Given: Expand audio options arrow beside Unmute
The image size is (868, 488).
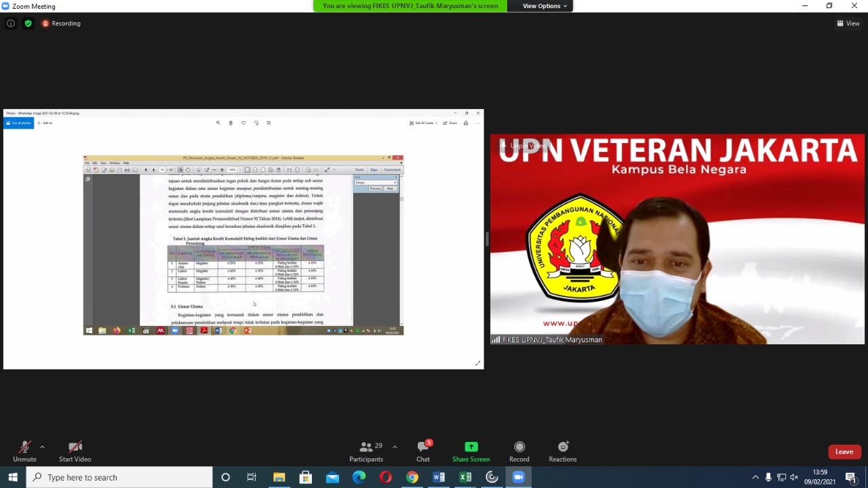Looking at the screenshot, I should tap(42, 447).
